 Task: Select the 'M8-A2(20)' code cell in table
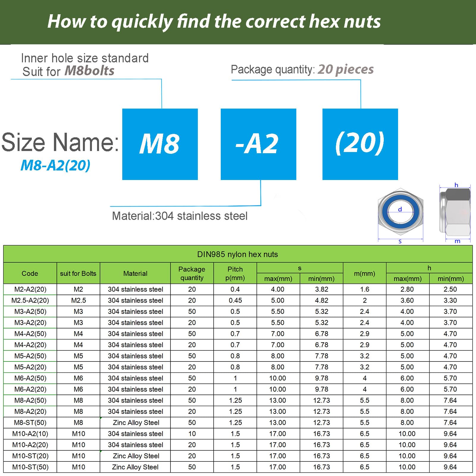(30, 411)
